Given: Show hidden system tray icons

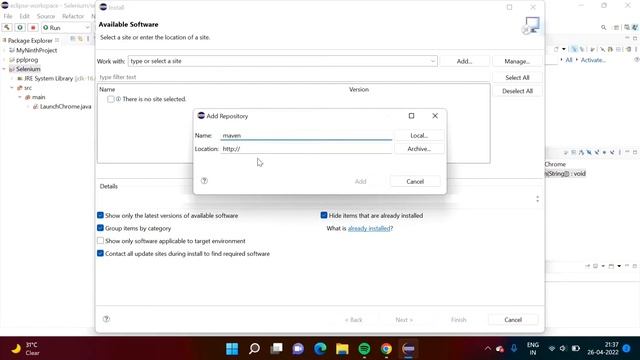Looking at the screenshot, I should (487, 349).
